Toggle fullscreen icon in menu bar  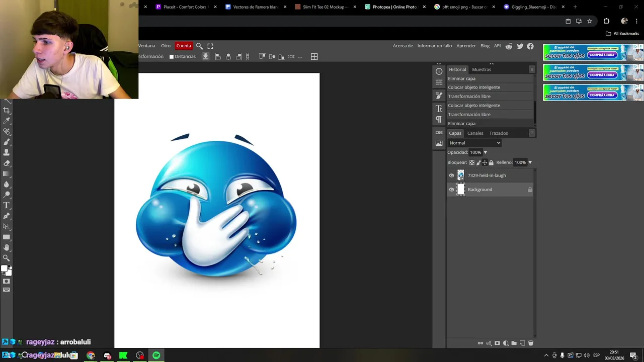210,46
